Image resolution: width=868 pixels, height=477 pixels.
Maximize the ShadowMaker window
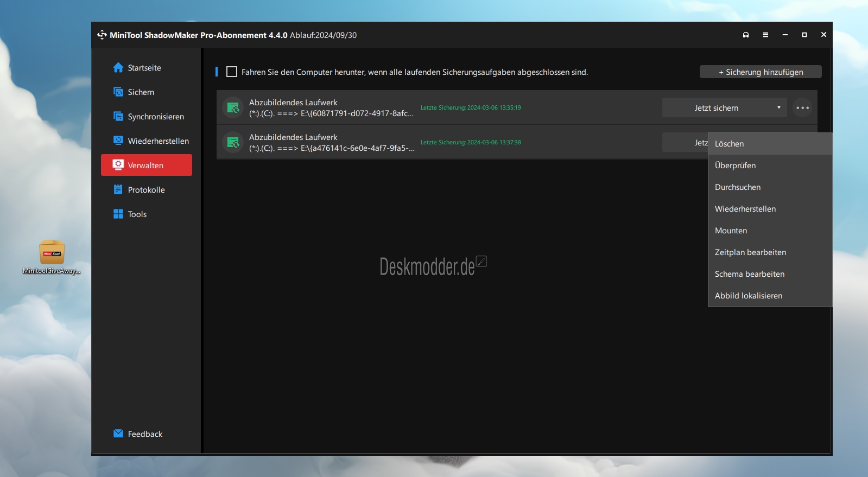click(x=804, y=35)
